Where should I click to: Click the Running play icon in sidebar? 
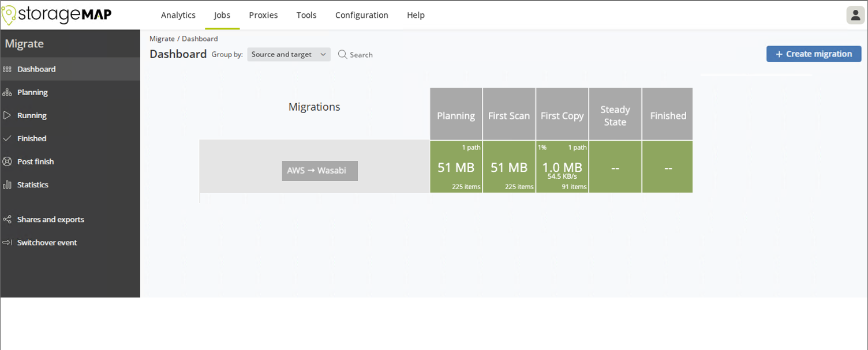(x=7, y=115)
